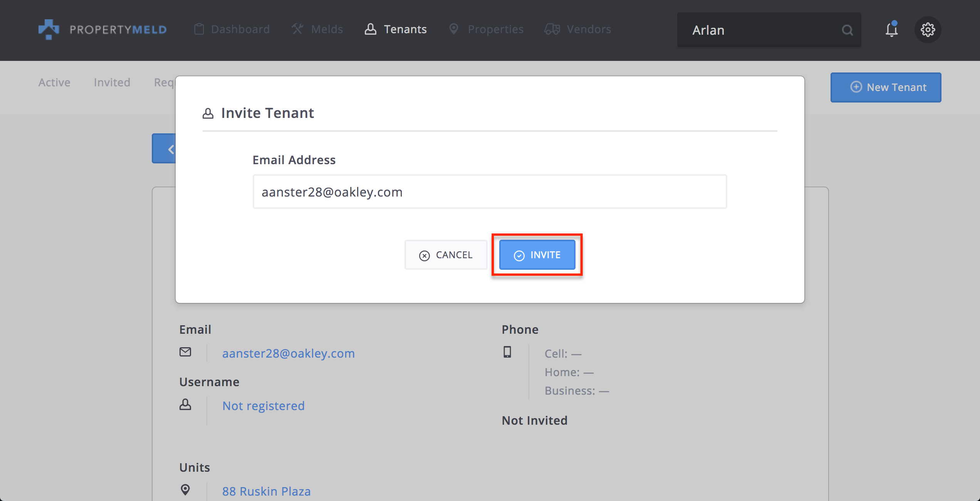Open the 88 Ruskin Plaza link
The image size is (980, 501).
click(x=267, y=491)
